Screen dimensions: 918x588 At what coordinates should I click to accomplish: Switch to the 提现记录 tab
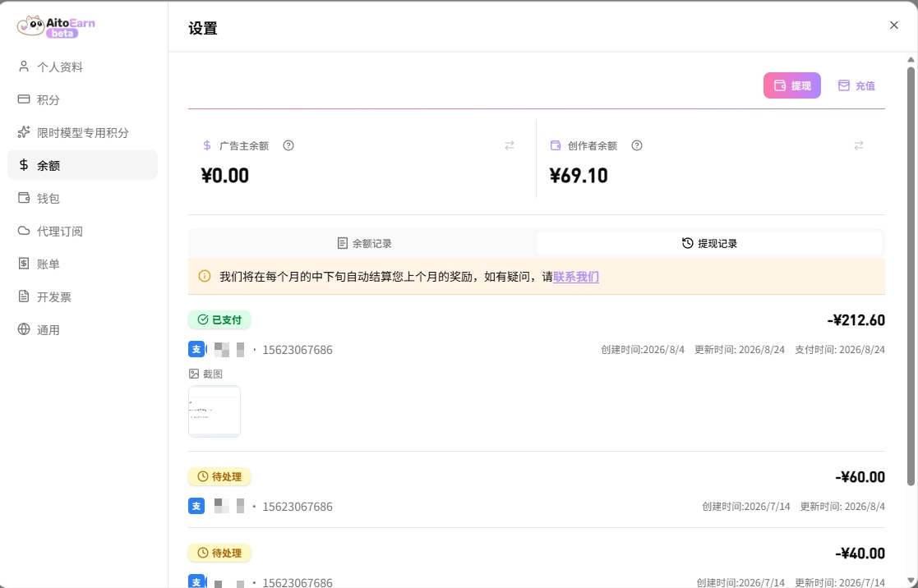coord(709,243)
